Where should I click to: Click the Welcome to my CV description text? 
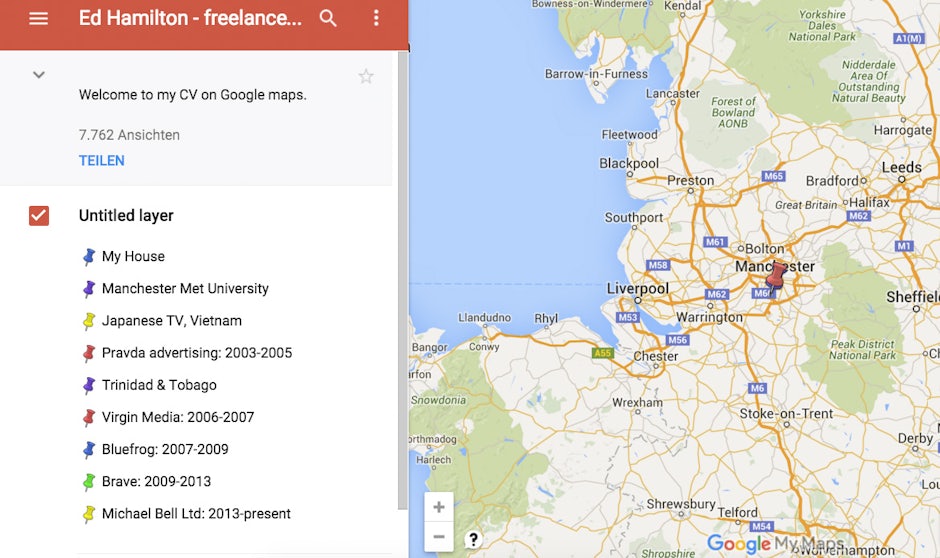point(192,95)
